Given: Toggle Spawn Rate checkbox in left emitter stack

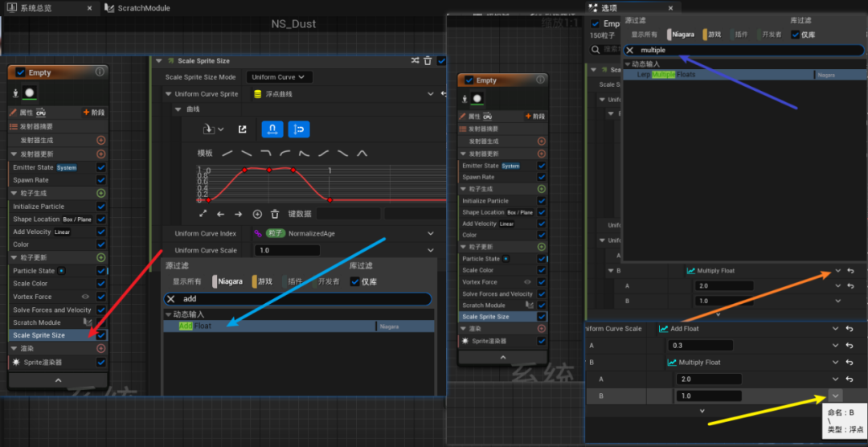Looking at the screenshot, I should 100,180.
